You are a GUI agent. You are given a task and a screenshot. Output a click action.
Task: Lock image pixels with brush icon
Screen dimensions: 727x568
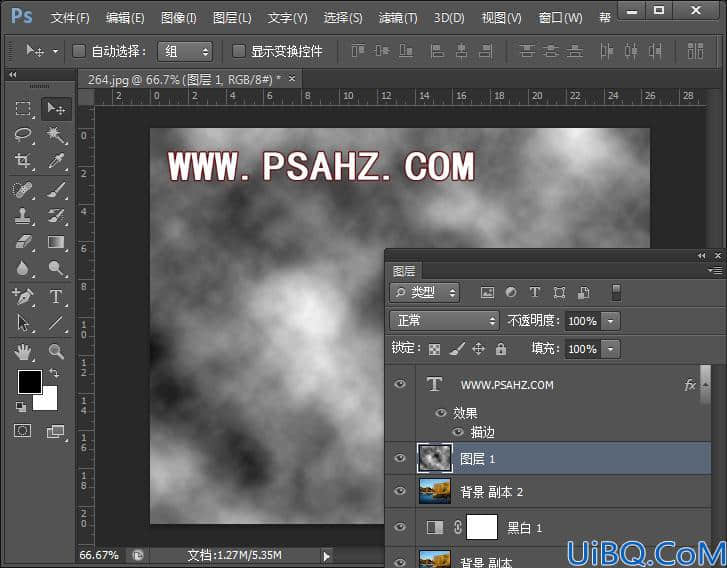point(457,349)
